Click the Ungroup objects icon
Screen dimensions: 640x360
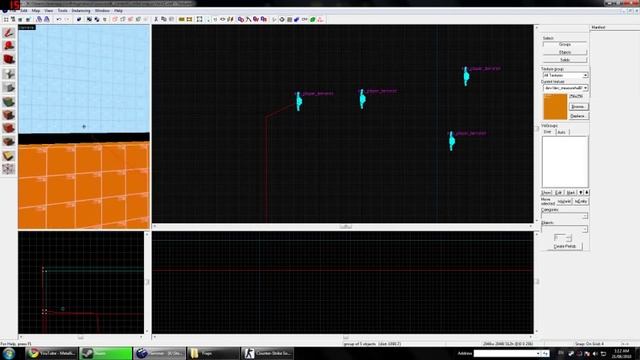[97, 19]
